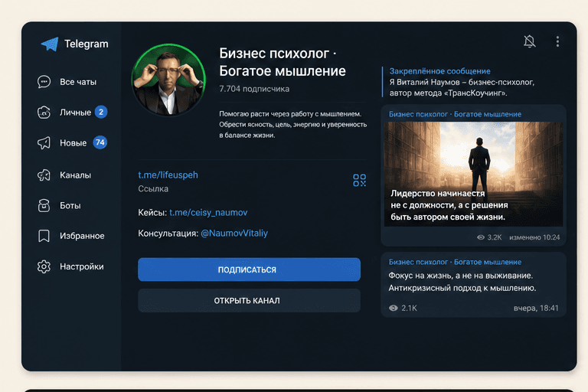
Task: Click channel name above the image post
Action: (x=455, y=114)
